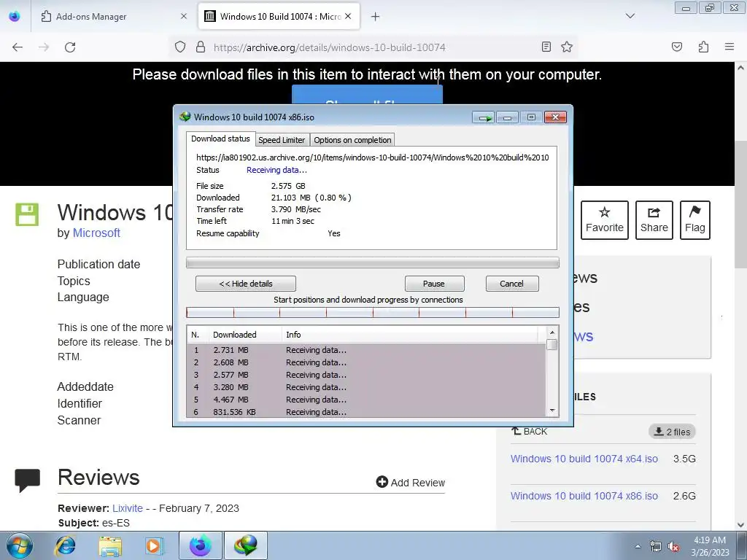Click the connections progress segment bar
This screenshot has width=747, height=560.
[x=373, y=312]
